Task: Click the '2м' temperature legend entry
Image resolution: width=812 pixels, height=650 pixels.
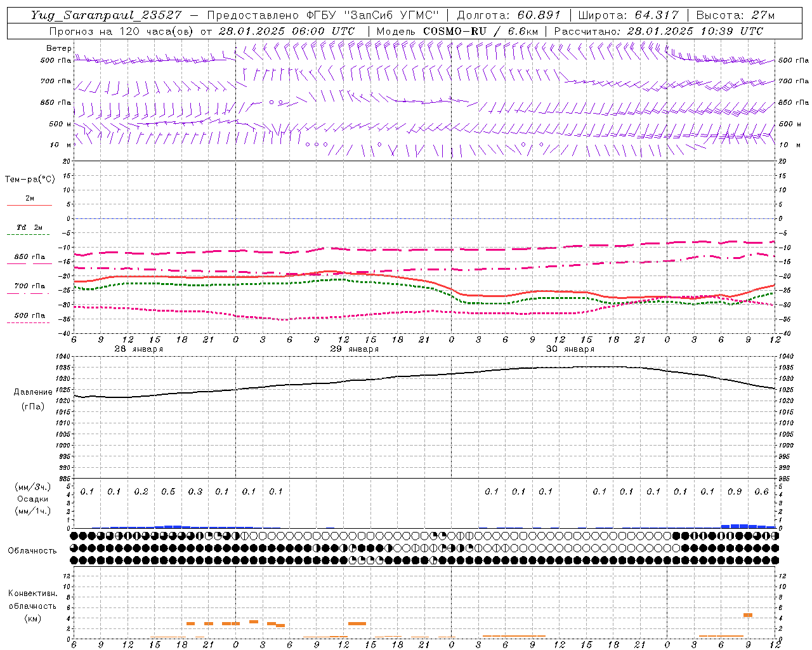Action: (30, 198)
